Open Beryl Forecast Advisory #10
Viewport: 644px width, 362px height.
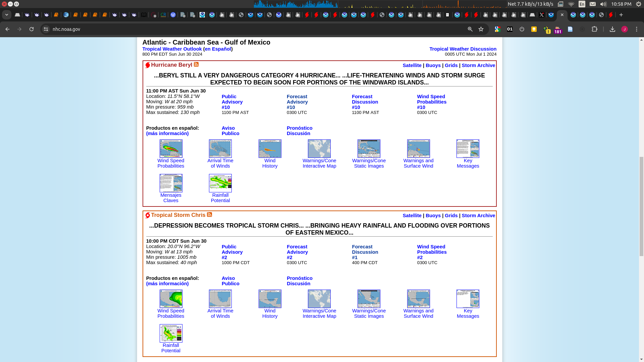pyautogui.click(x=297, y=102)
